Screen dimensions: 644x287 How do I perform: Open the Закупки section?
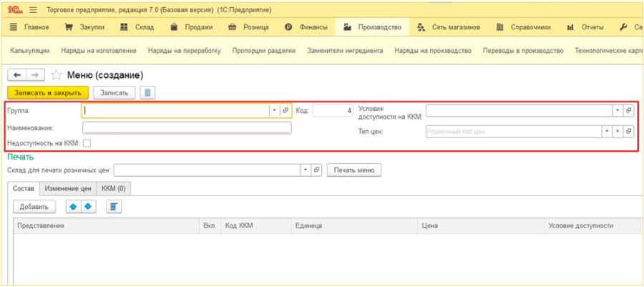85,27
